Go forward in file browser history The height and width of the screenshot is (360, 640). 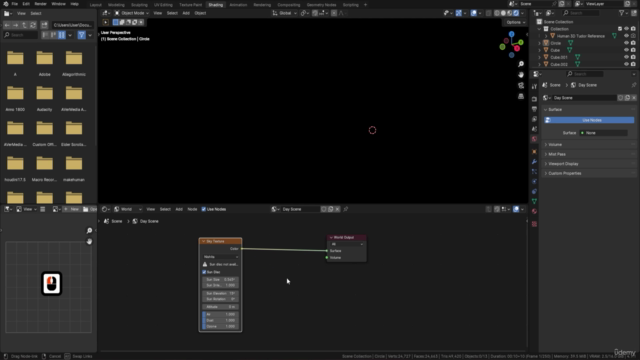[16, 25]
